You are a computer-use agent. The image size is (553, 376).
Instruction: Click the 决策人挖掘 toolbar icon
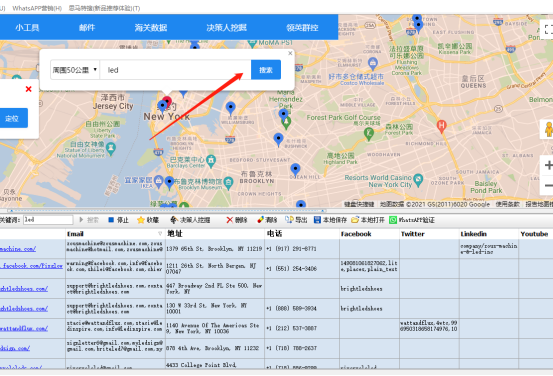coord(174,220)
